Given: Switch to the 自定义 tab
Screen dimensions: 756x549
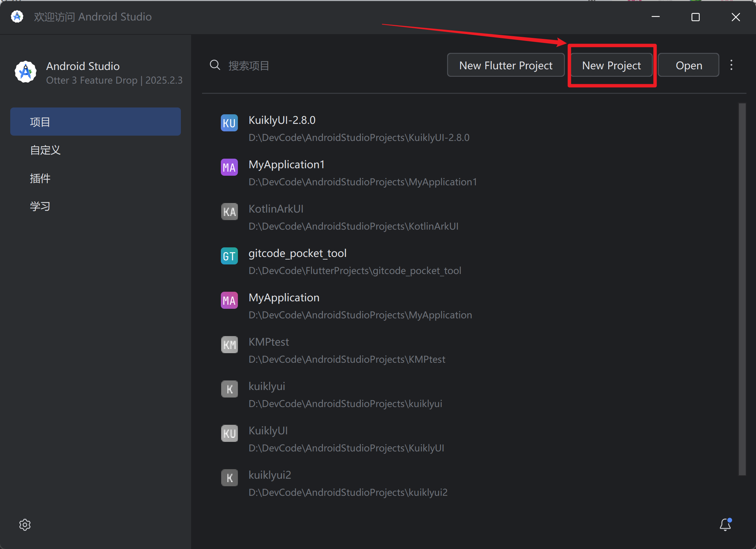Looking at the screenshot, I should pyautogui.click(x=45, y=150).
